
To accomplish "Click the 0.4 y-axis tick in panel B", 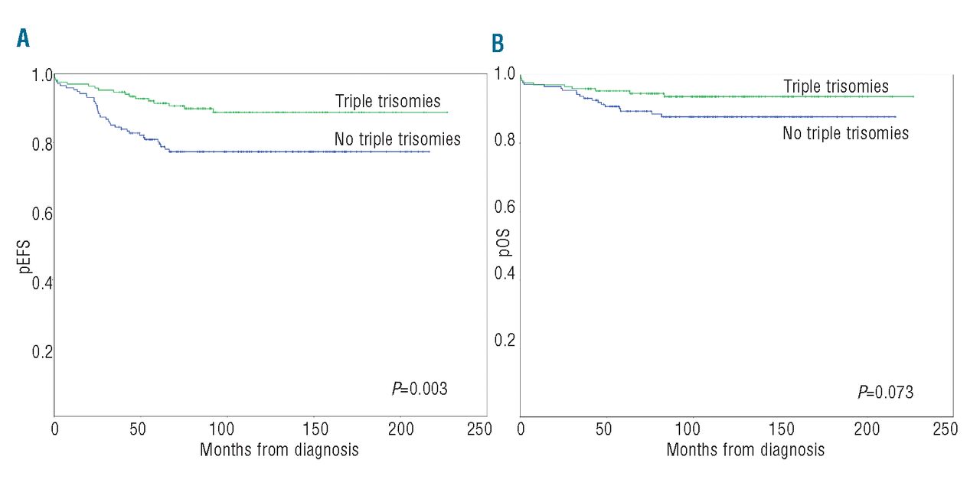I will click(x=505, y=274).
